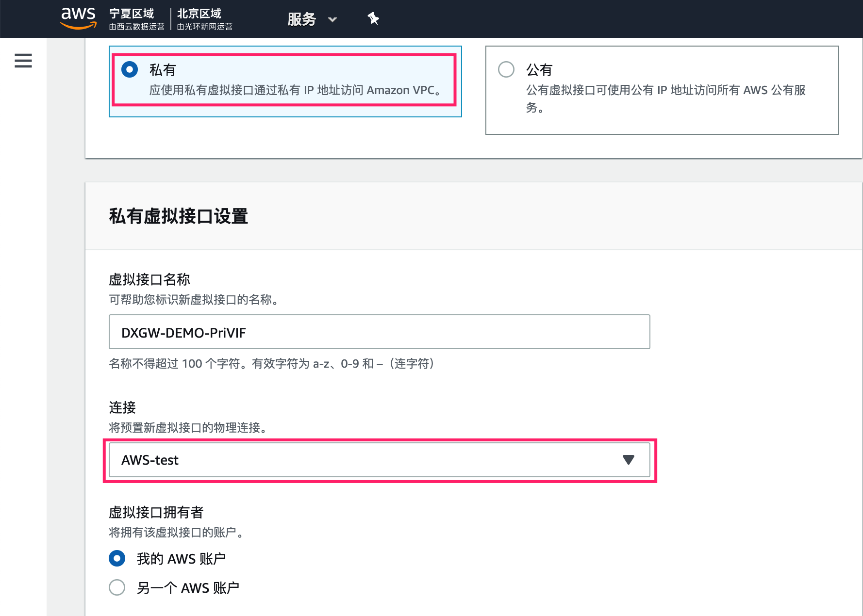Click the pushpin shortcut icon

[x=373, y=19]
